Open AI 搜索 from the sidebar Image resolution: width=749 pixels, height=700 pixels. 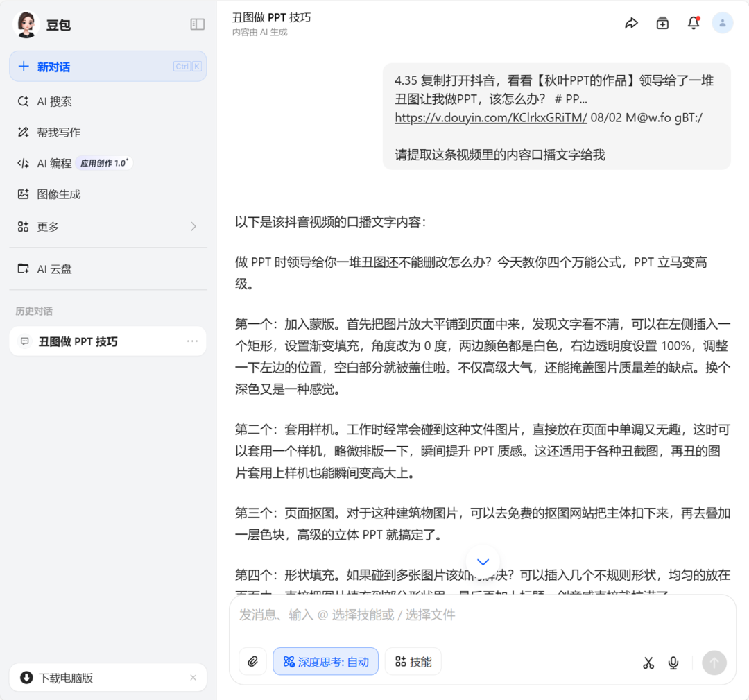coord(108,101)
